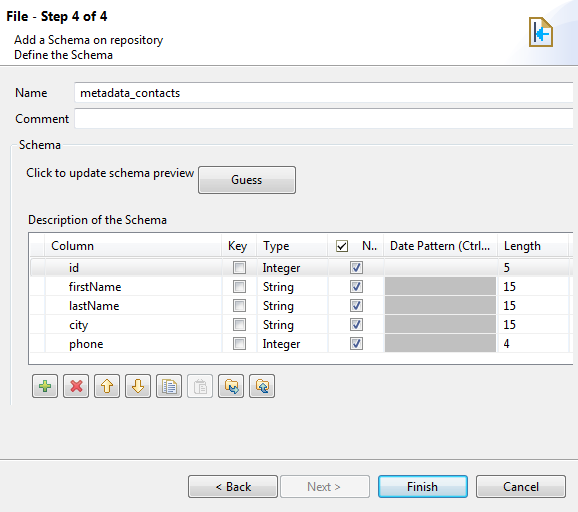Click the Finish button
The width and height of the screenshot is (578, 512).
coord(423,487)
